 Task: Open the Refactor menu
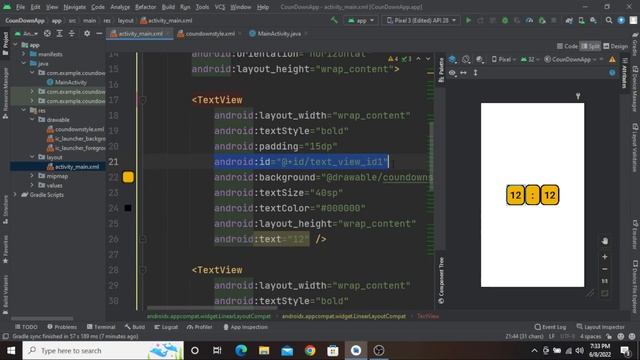click(x=145, y=7)
